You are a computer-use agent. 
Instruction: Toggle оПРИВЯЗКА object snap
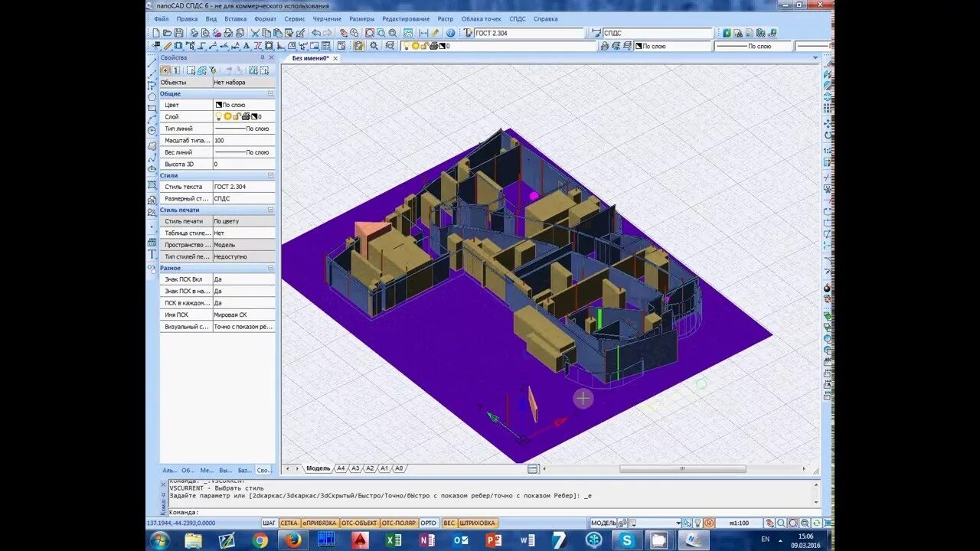tap(318, 523)
